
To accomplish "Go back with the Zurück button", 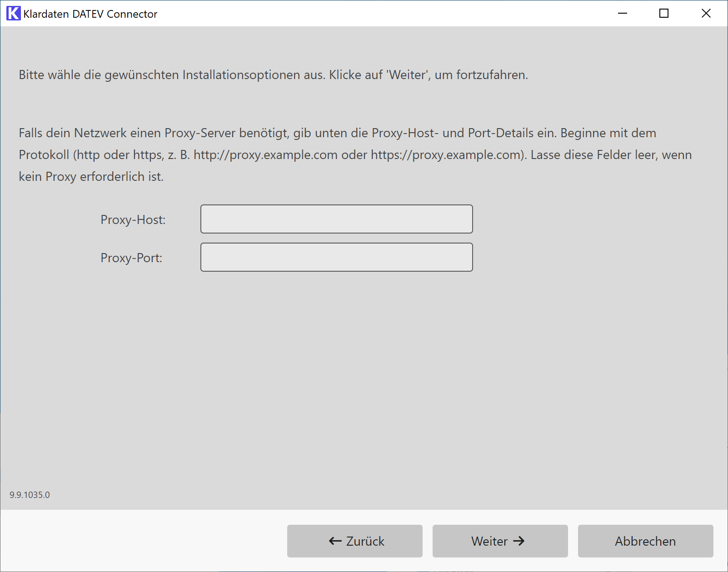I will pyautogui.click(x=354, y=541).
